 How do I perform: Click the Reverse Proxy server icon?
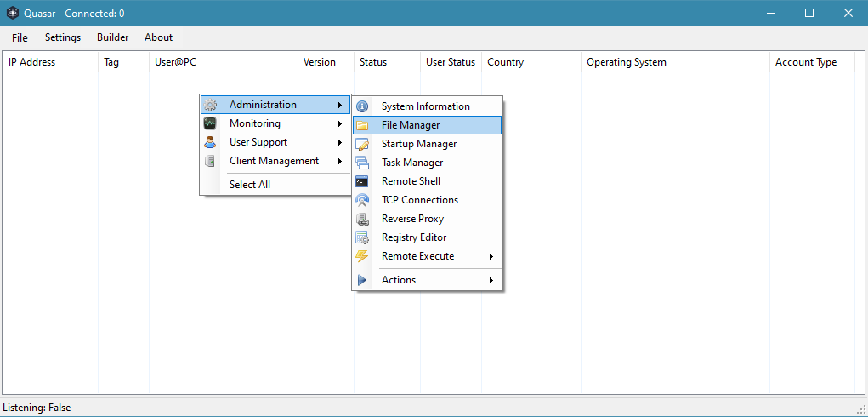click(x=362, y=219)
